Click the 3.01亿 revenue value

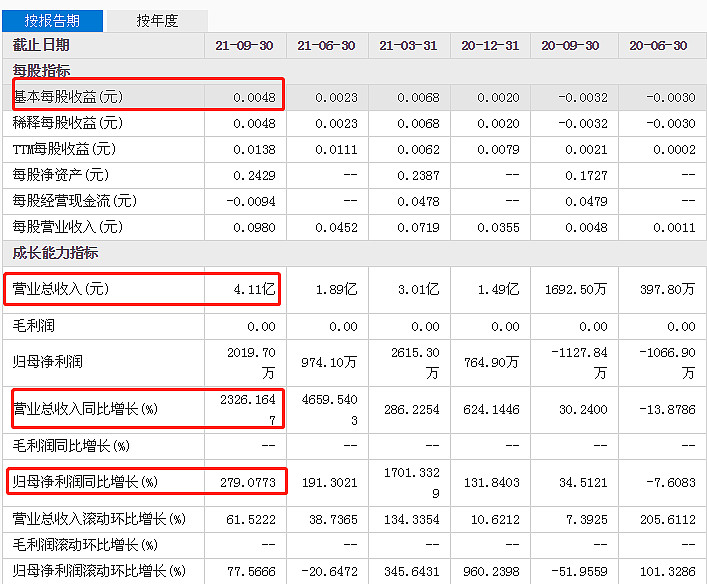[x=418, y=289]
